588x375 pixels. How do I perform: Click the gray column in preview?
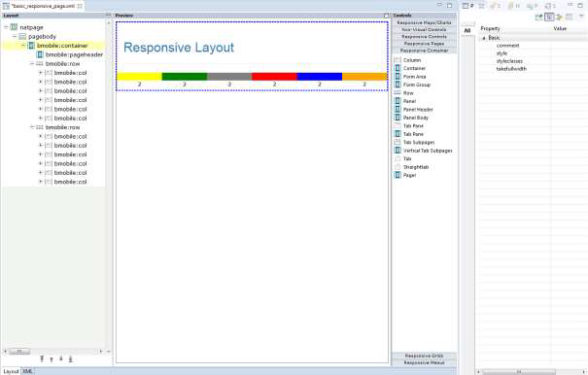click(229, 77)
